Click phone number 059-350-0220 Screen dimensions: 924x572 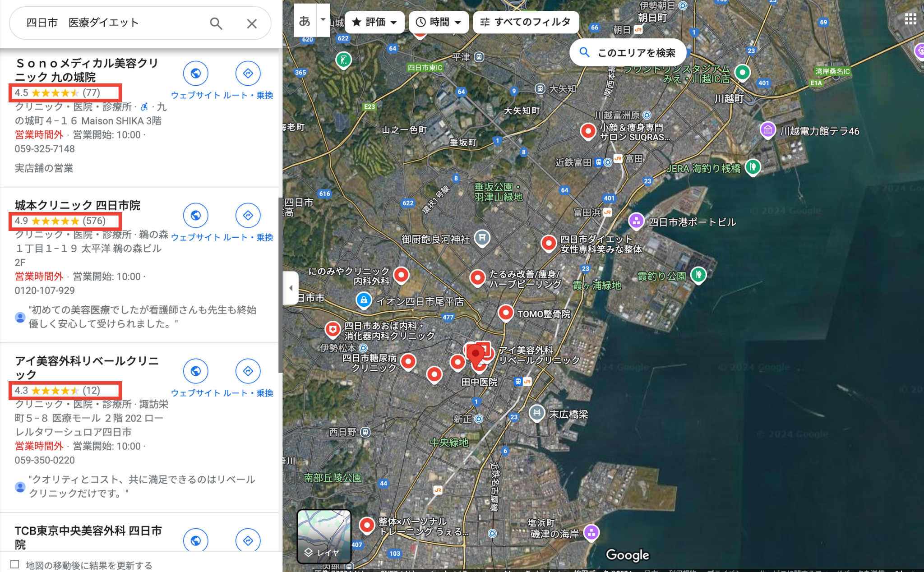45,460
